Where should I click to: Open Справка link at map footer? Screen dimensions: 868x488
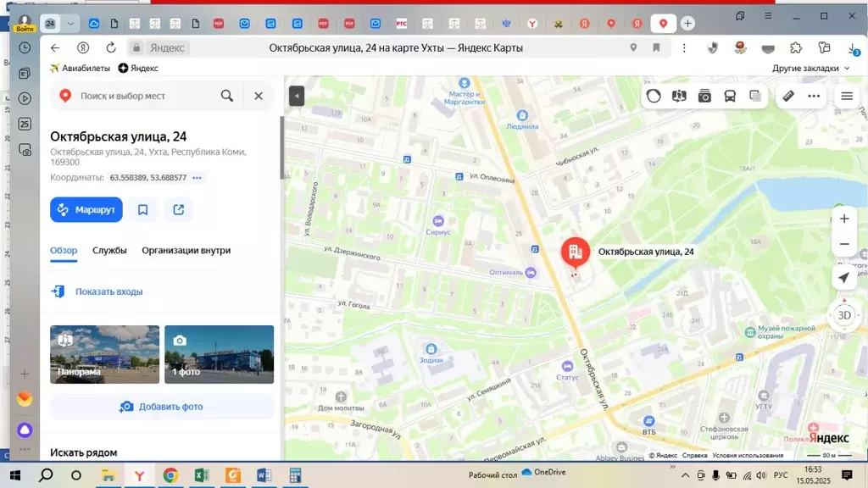coord(694,455)
